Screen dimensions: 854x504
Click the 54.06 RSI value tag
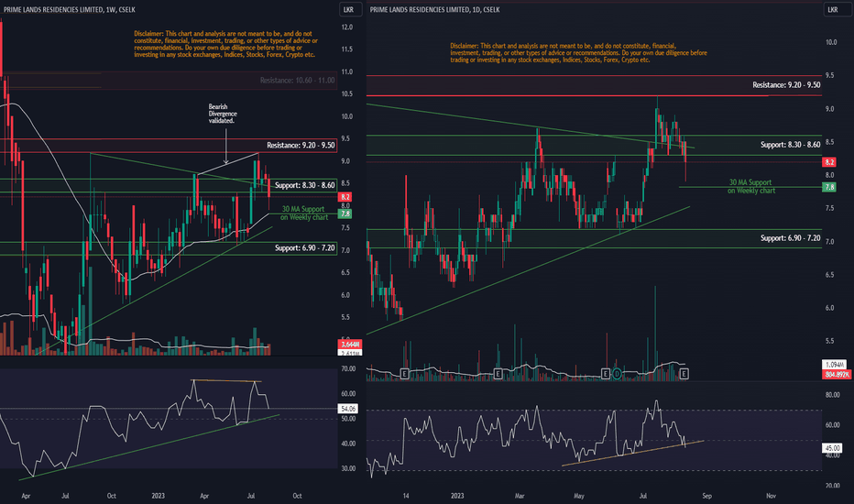point(347,408)
